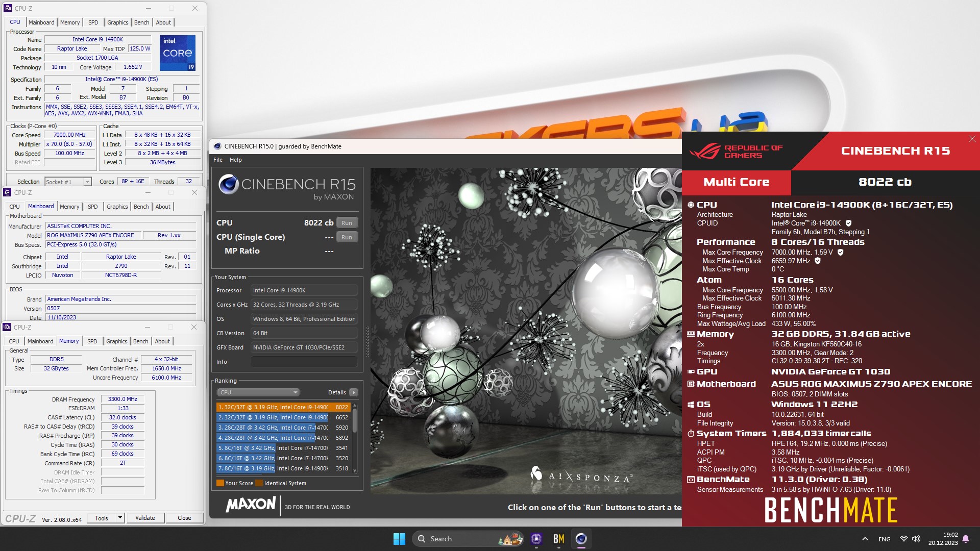
Task: Close the BenchMate result overlay
Action: point(972,139)
